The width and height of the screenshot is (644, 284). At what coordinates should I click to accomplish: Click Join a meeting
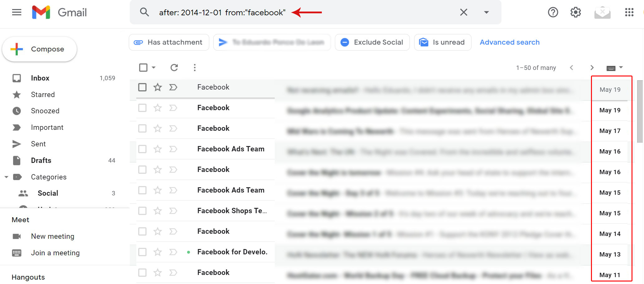[55, 253]
